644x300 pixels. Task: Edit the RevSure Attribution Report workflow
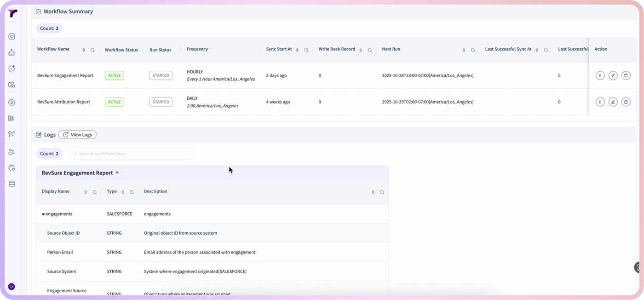click(613, 102)
